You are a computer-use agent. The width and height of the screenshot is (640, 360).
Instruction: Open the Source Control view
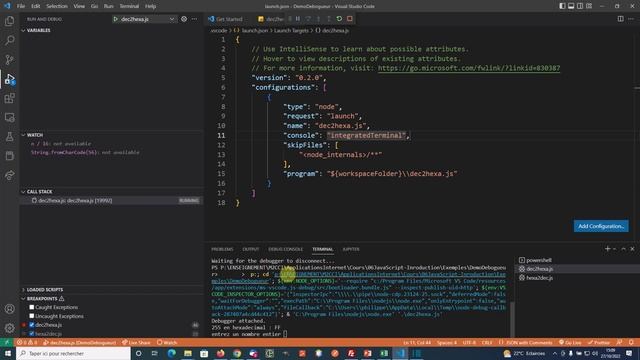(x=9, y=60)
